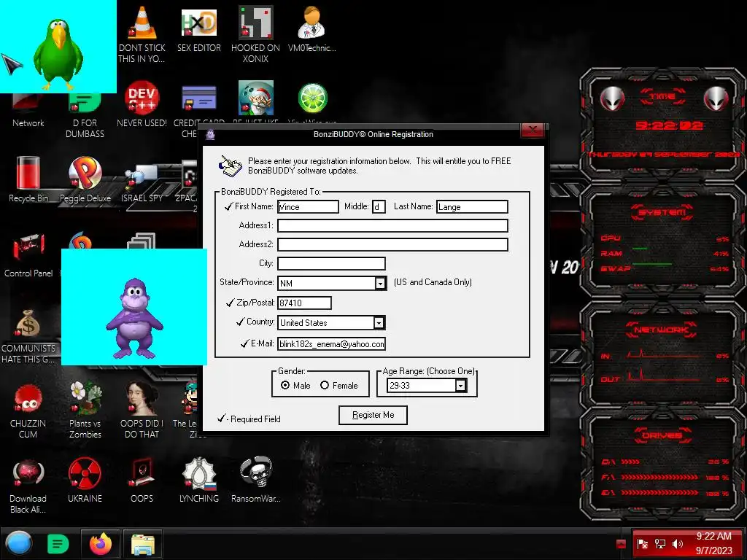Screen dimensions: 747x560
Task: Click the Last Name input field
Action: (472, 206)
